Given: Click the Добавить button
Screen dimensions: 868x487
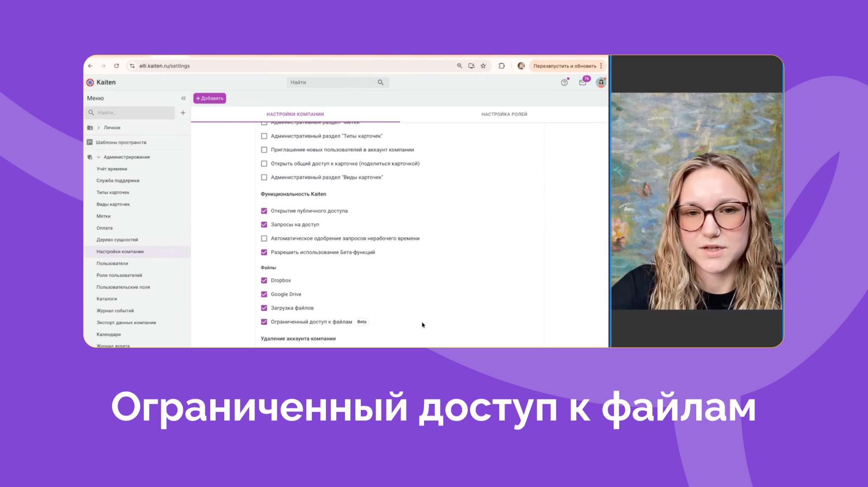Looking at the screenshot, I should (x=210, y=98).
